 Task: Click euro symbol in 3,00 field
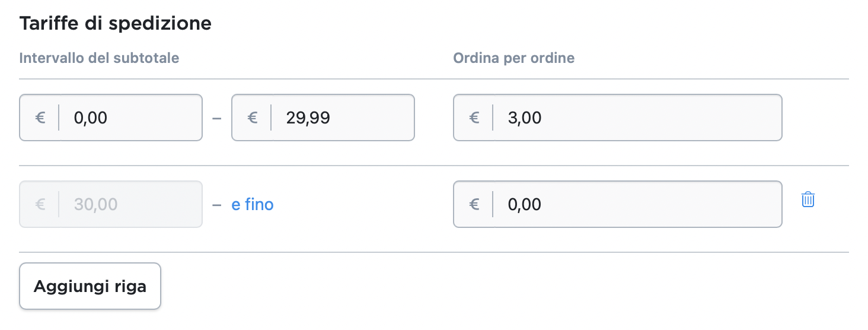pos(474,118)
